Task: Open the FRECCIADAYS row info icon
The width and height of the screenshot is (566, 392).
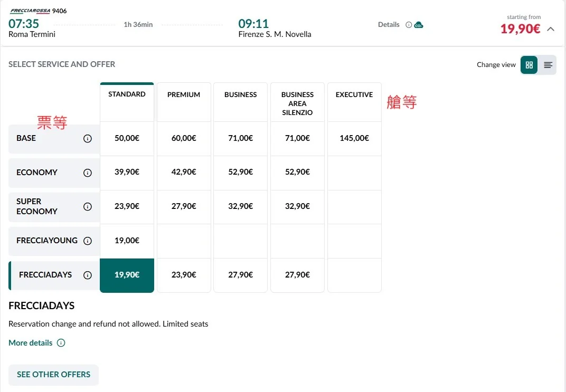Action: (87, 275)
